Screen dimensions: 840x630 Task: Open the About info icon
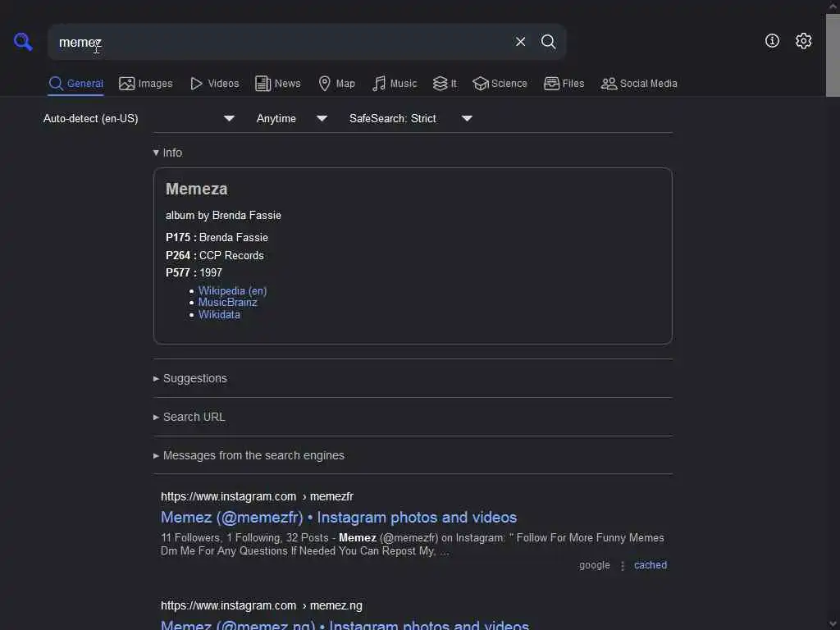tap(772, 41)
